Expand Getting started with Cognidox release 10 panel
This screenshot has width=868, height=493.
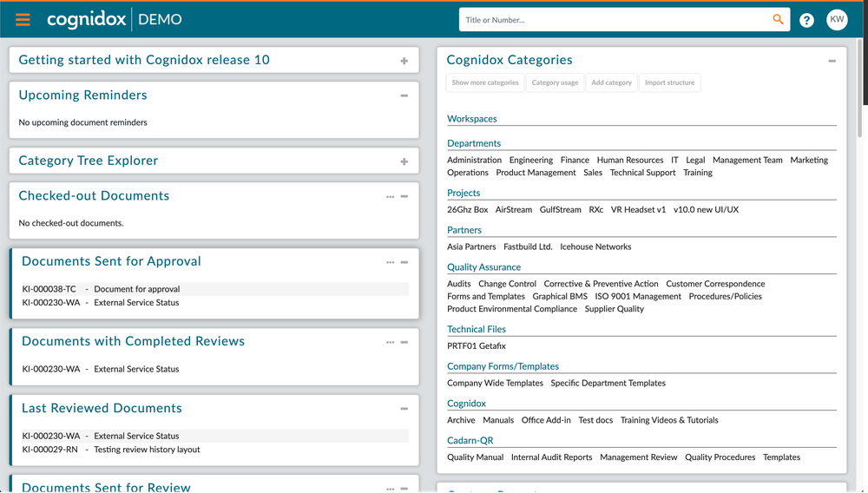(x=404, y=61)
